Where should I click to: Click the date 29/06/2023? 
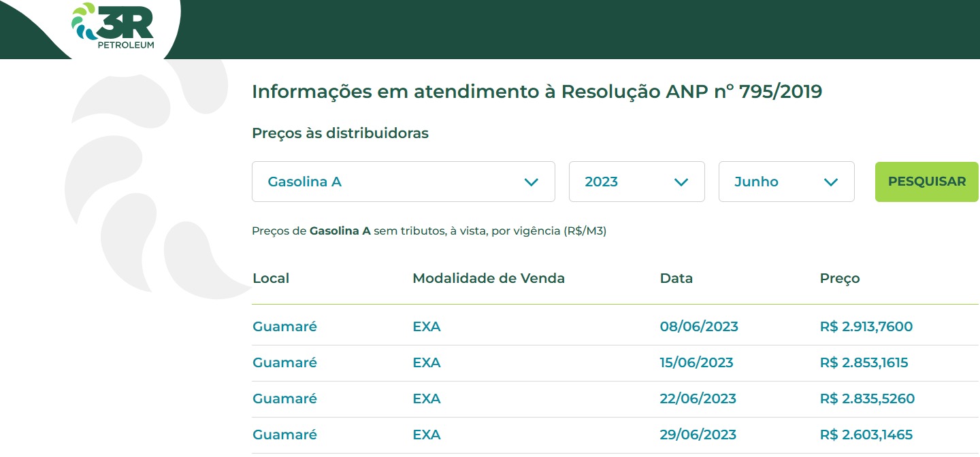point(698,435)
